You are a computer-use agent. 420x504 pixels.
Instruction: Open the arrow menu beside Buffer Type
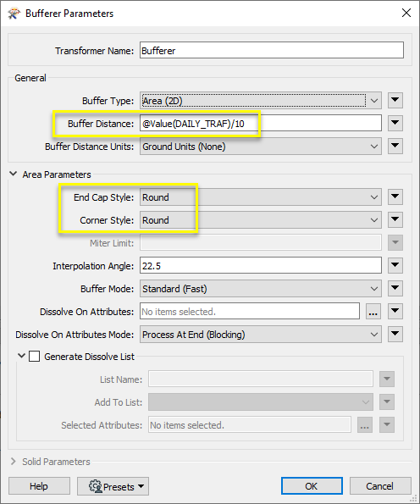pos(395,101)
